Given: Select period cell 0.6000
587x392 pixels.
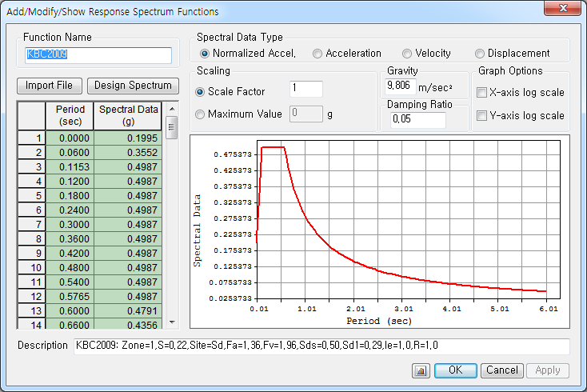Looking at the screenshot, I should pos(70,311).
